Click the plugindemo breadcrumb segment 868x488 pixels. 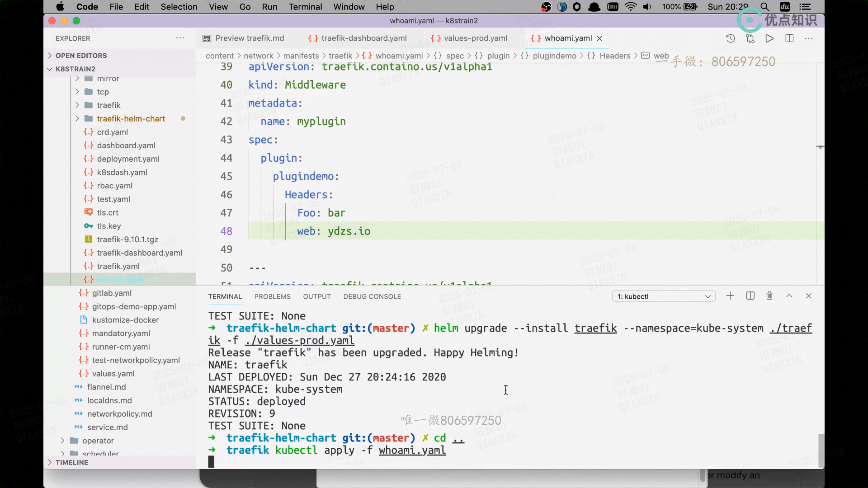554,56
